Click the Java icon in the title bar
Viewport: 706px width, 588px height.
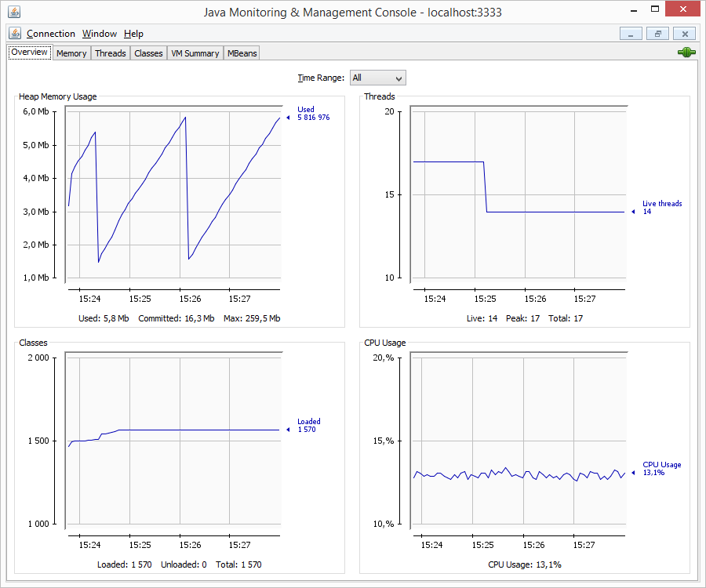[12, 12]
